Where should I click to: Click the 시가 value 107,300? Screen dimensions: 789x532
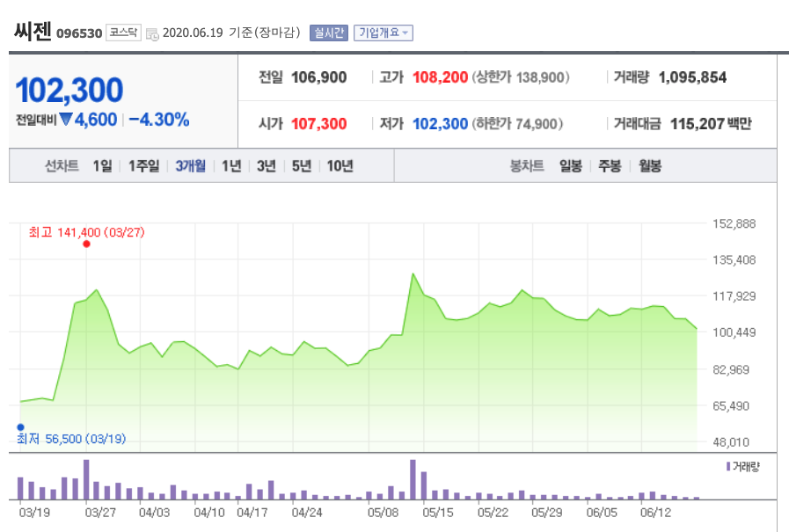[319, 124]
